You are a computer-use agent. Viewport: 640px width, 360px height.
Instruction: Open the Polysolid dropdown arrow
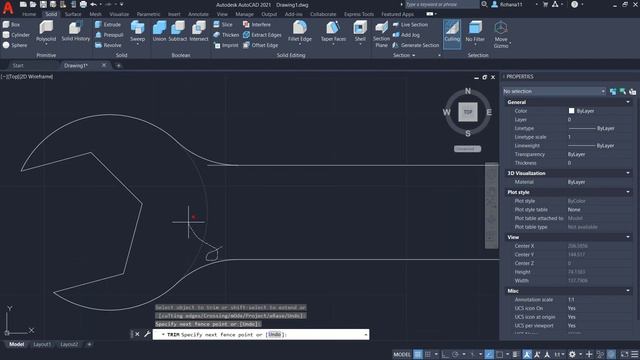pos(46,44)
